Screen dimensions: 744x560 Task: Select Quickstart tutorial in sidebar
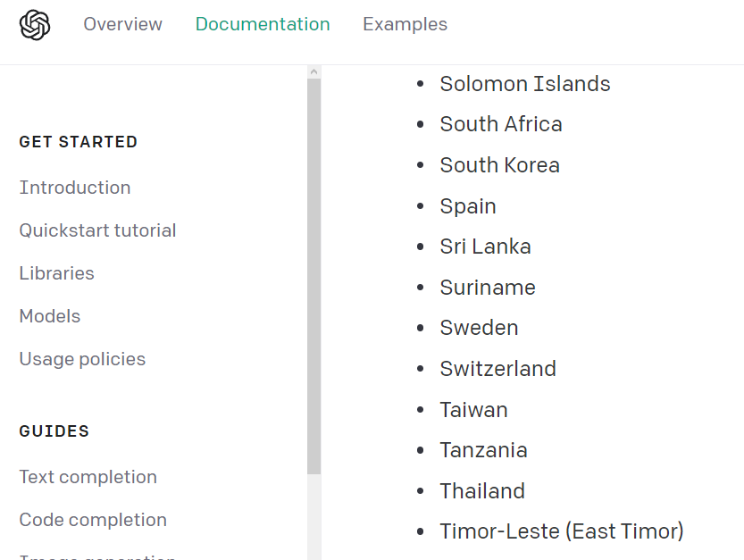pos(97,230)
